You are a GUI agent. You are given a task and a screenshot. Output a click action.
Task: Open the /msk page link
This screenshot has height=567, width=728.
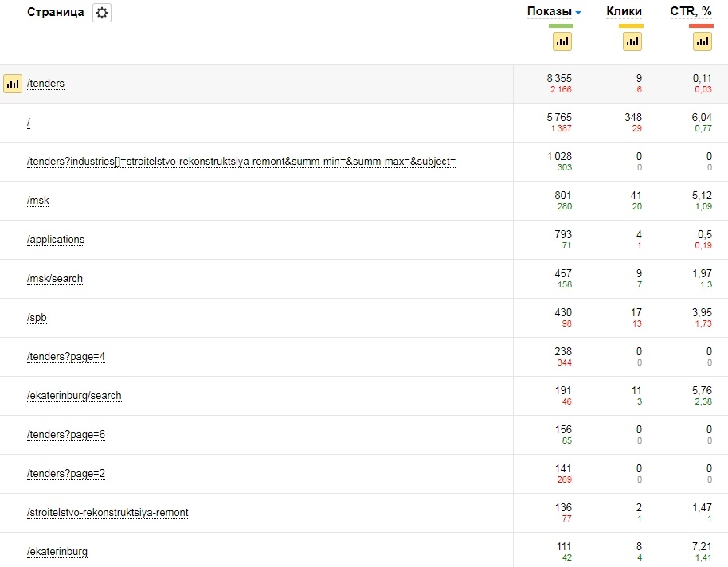(x=37, y=200)
